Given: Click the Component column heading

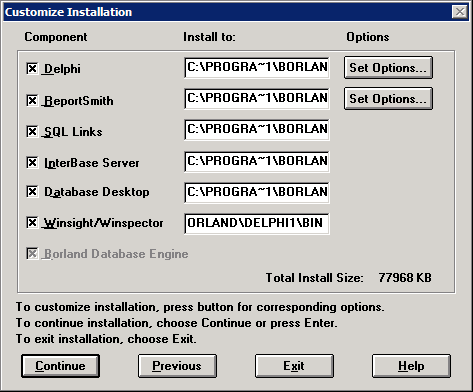Looking at the screenshot, I should pos(56,37).
